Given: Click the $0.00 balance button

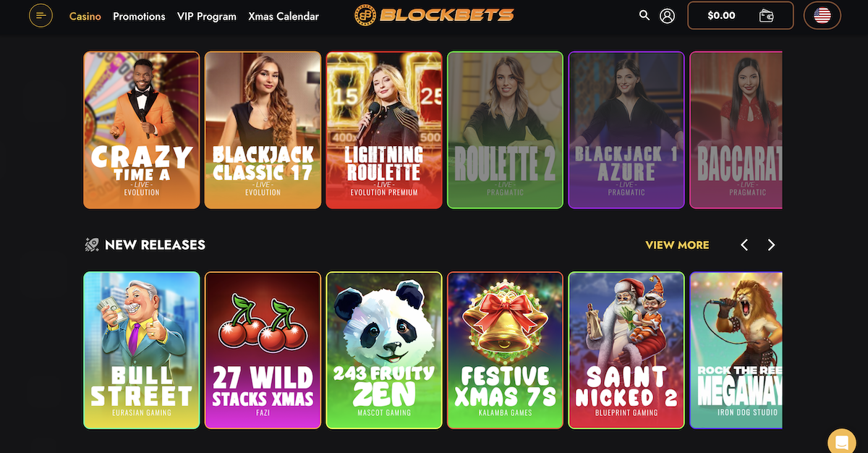Looking at the screenshot, I should click(x=721, y=15).
